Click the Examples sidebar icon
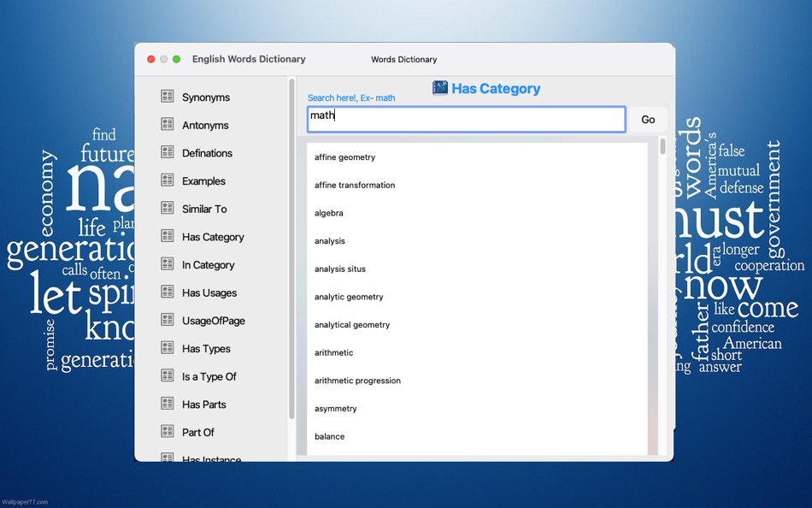The width and height of the screenshot is (812, 508). (x=167, y=180)
